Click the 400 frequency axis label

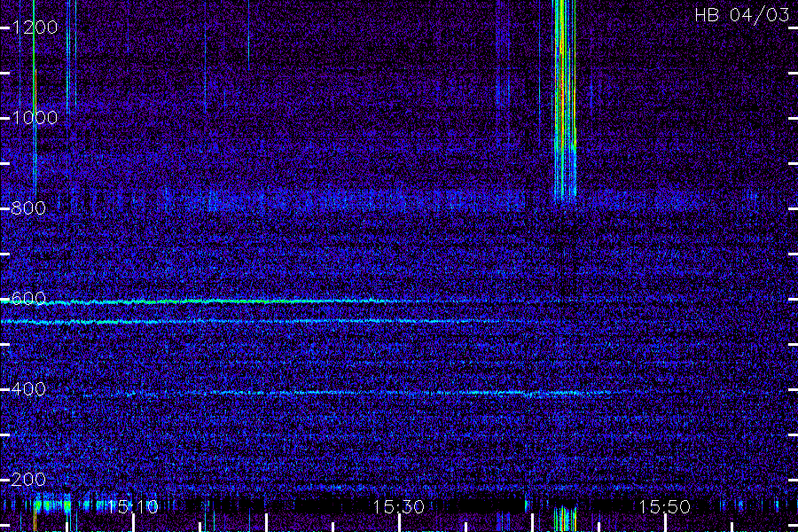(x=28, y=389)
